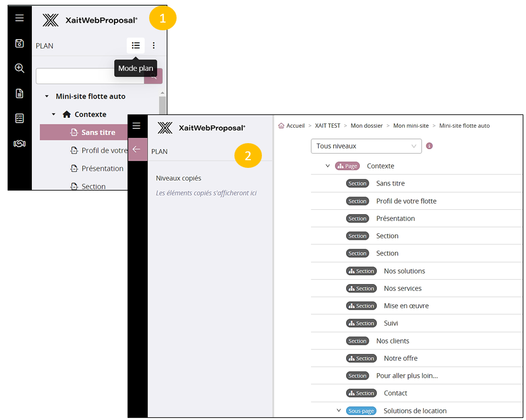Activate the Mode plan list icon

coord(135,46)
